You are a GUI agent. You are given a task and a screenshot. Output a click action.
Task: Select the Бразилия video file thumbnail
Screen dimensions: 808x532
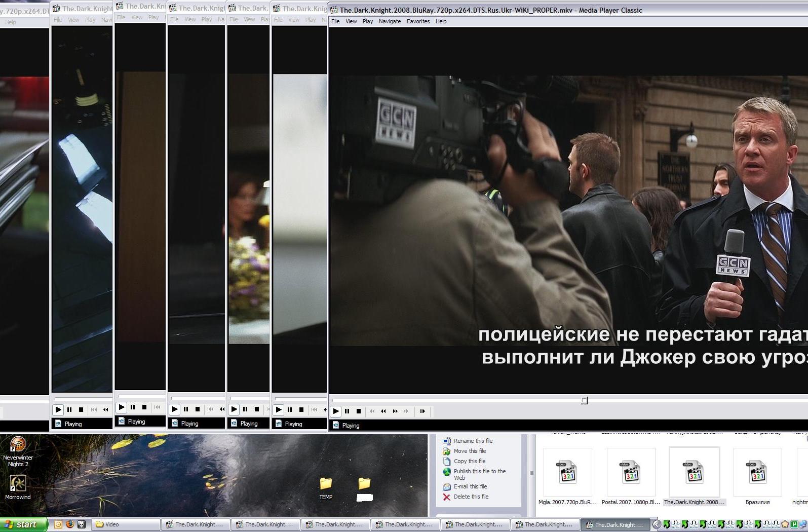(757, 473)
